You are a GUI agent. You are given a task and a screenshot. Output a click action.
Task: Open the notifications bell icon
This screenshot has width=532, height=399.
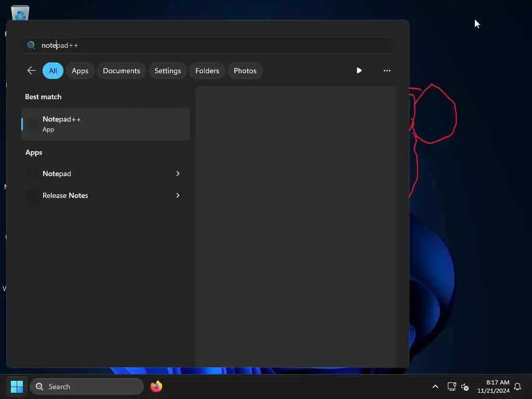coord(517,387)
